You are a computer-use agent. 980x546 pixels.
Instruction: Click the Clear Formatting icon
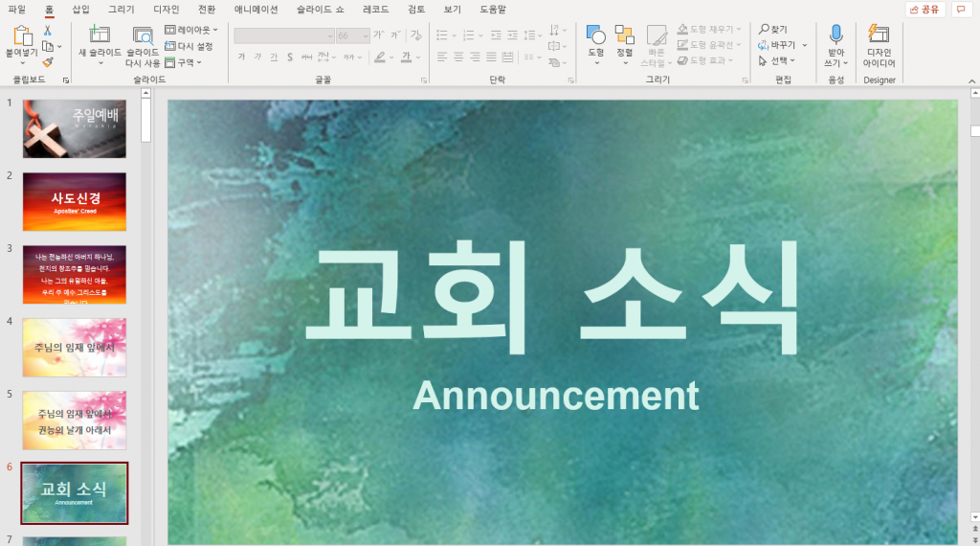coord(416,35)
